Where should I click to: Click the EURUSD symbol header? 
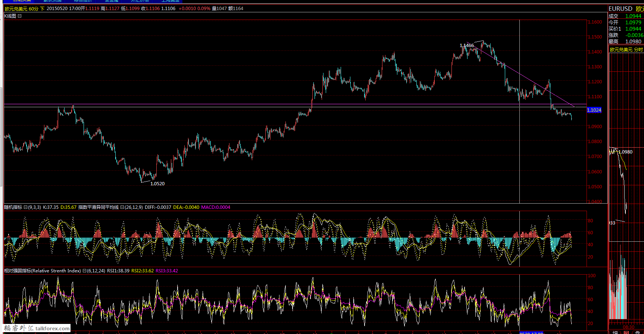click(x=620, y=9)
